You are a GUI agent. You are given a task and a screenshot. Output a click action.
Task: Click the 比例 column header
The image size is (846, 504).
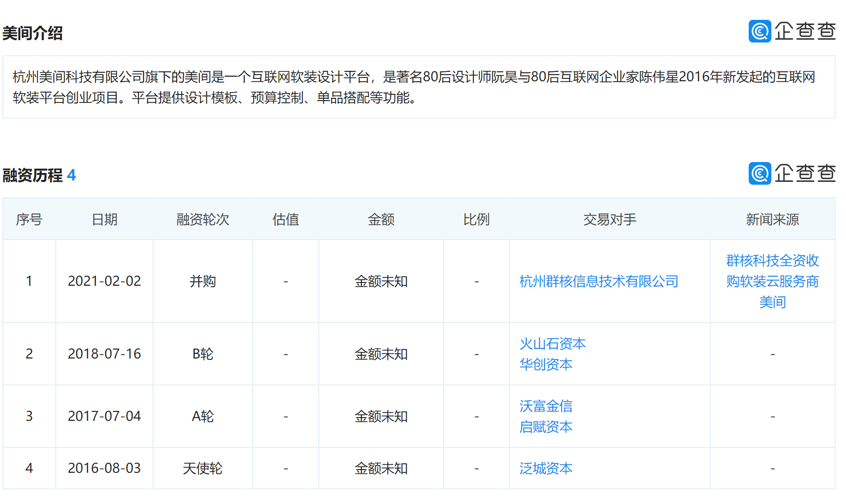click(x=476, y=220)
